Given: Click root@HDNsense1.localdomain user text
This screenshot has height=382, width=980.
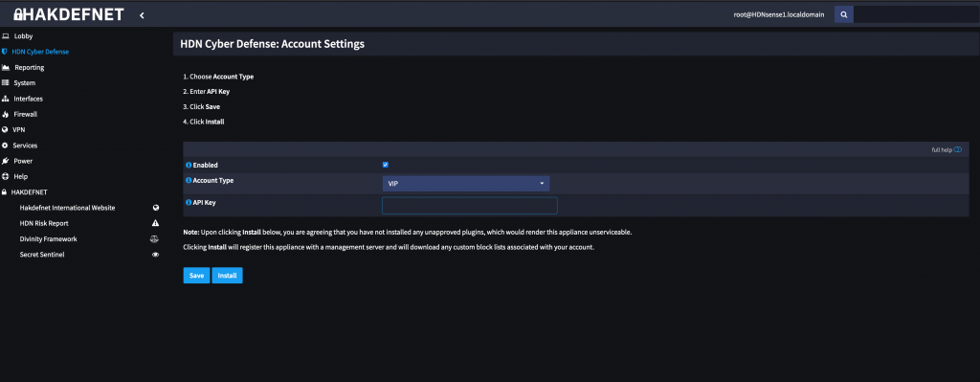Looking at the screenshot, I should 779,14.
